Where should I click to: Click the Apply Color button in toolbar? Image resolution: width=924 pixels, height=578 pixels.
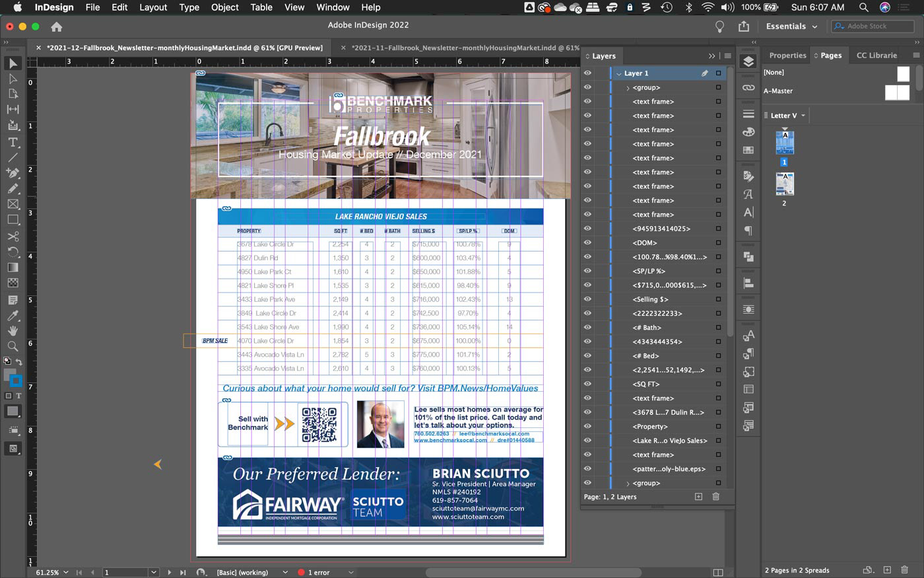pyautogui.click(x=13, y=412)
